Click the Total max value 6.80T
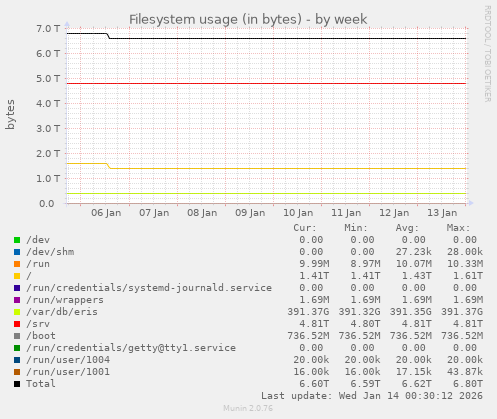The height and width of the screenshot is (419, 497). coord(468,384)
